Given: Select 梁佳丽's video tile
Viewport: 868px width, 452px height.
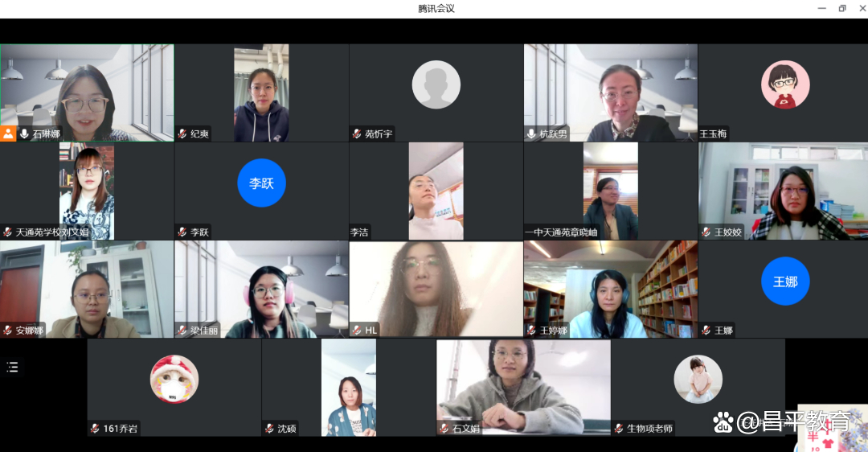Looking at the screenshot, I should tap(261, 290).
